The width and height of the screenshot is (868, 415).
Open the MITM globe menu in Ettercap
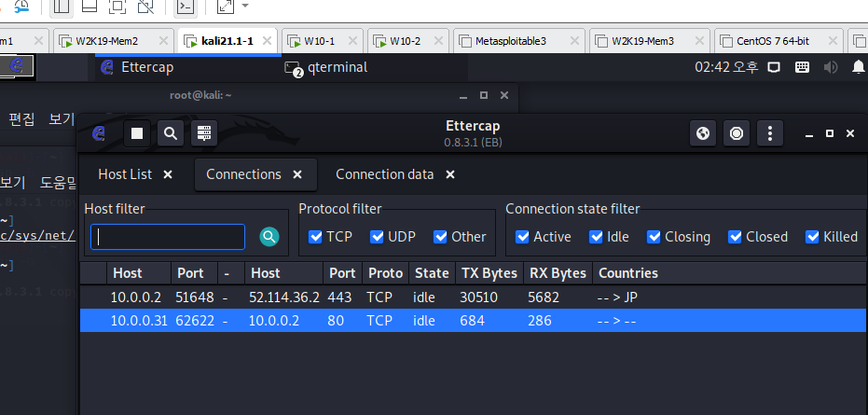[703, 133]
